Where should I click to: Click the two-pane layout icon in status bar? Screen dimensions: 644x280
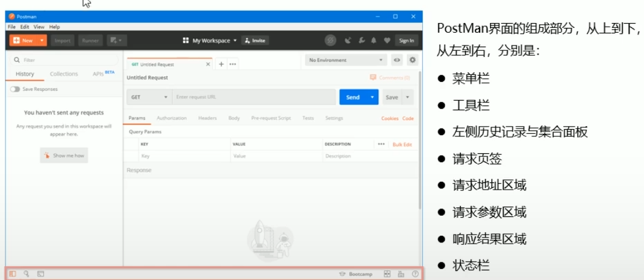[x=386, y=274]
